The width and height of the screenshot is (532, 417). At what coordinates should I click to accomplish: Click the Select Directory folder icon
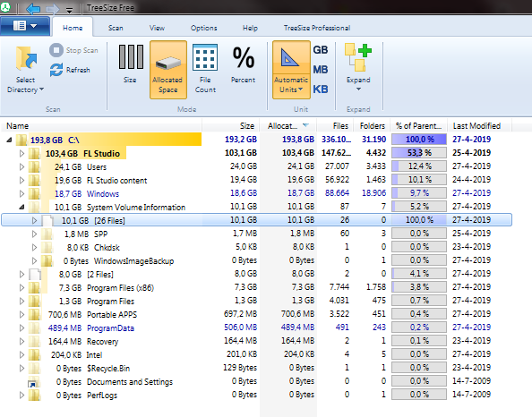click(26, 58)
